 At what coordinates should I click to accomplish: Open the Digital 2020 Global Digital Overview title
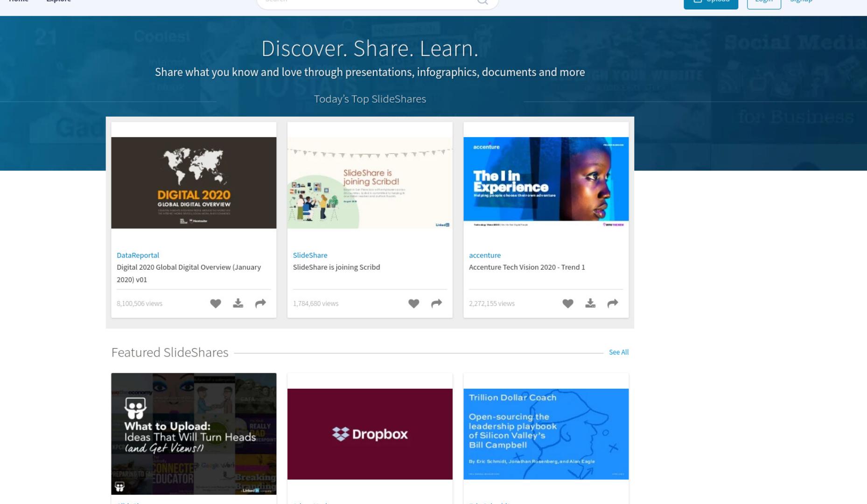click(189, 273)
